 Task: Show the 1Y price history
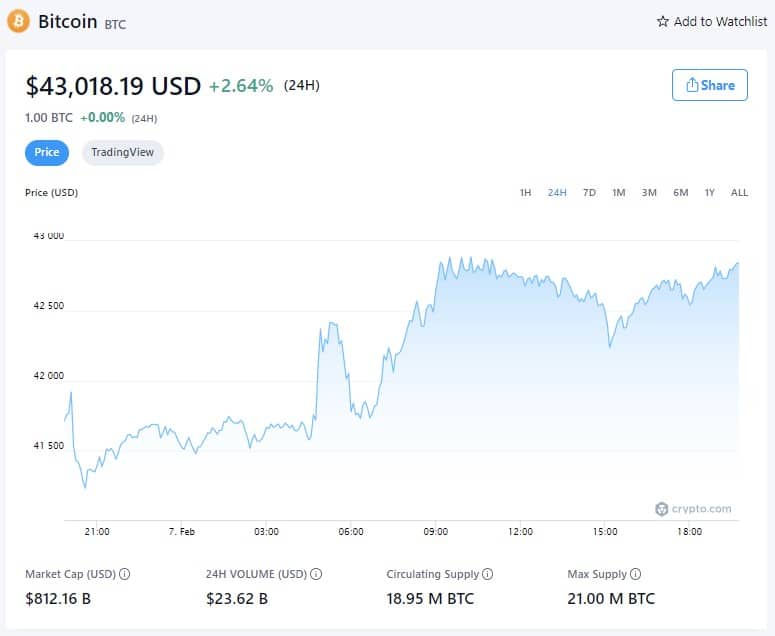click(x=710, y=193)
